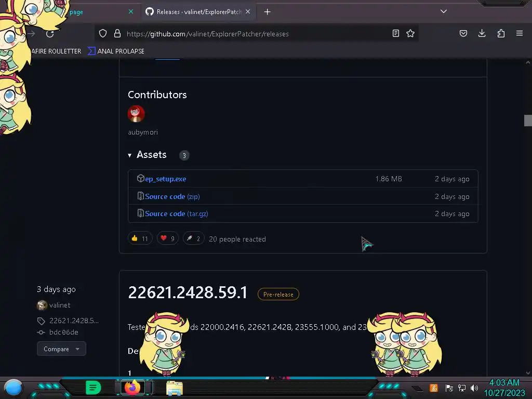List all tabs with the chevron button
The width and height of the screenshot is (532, 399).
(444, 11)
